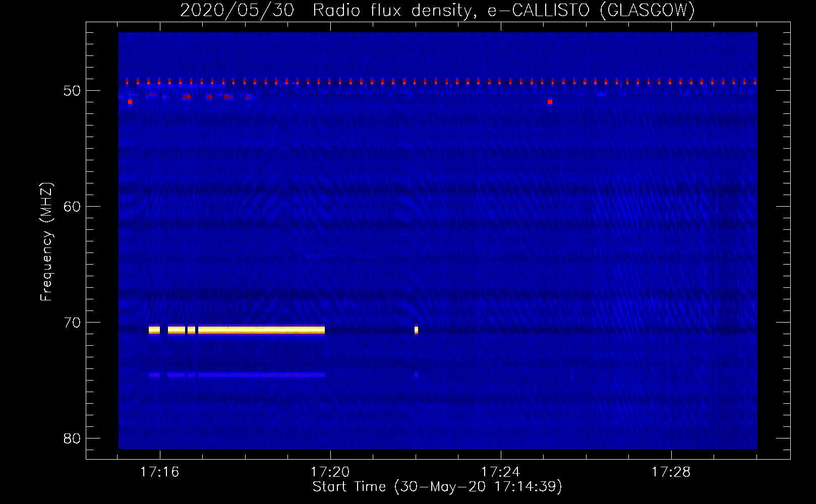Click the "Frequency (MHZ)" axis label

(x=46, y=241)
